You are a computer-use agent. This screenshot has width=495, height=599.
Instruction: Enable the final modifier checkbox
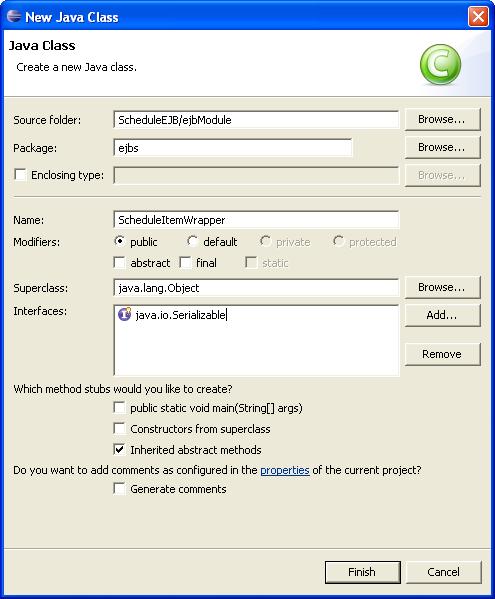tap(185, 262)
